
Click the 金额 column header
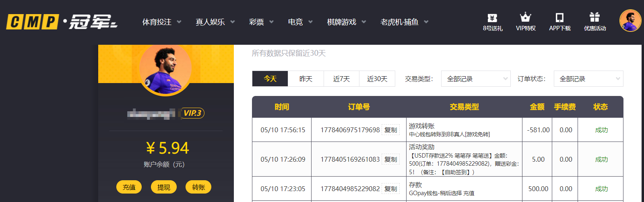(x=537, y=107)
